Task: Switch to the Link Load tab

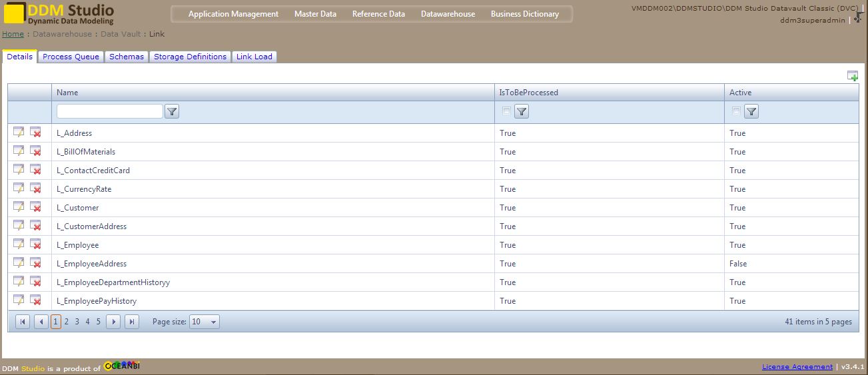Action: coord(254,57)
